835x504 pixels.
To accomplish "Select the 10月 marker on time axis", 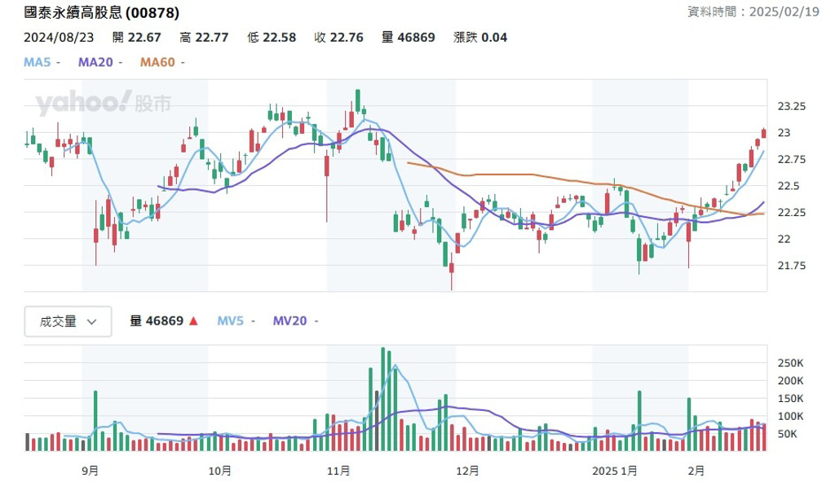I will pyautogui.click(x=220, y=471).
